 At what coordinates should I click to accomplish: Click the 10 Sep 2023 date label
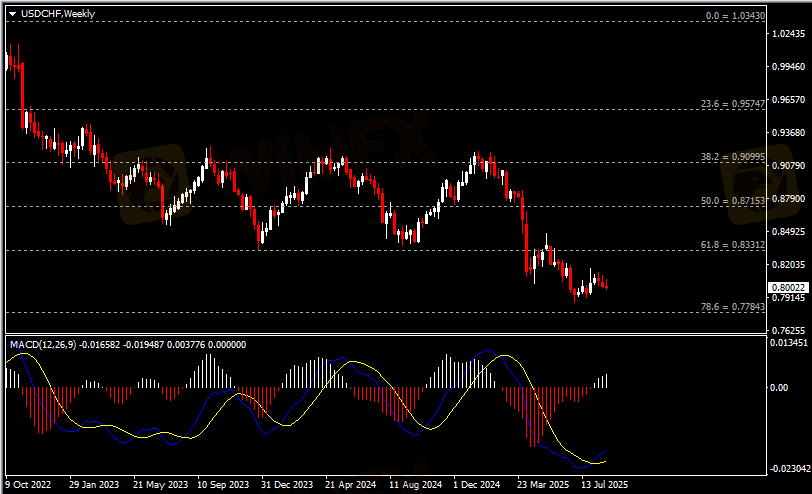click(x=223, y=485)
